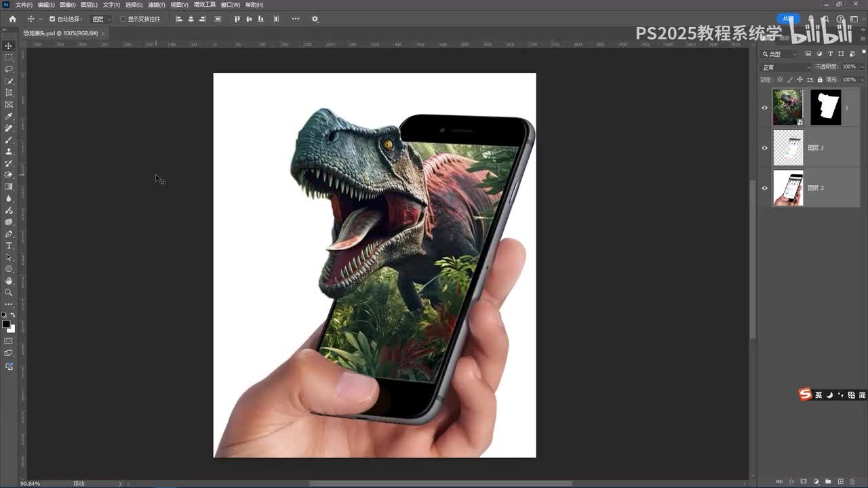This screenshot has width=868, height=488.
Task: Select the dinosaur layer thumbnail
Action: [x=788, y=107]
